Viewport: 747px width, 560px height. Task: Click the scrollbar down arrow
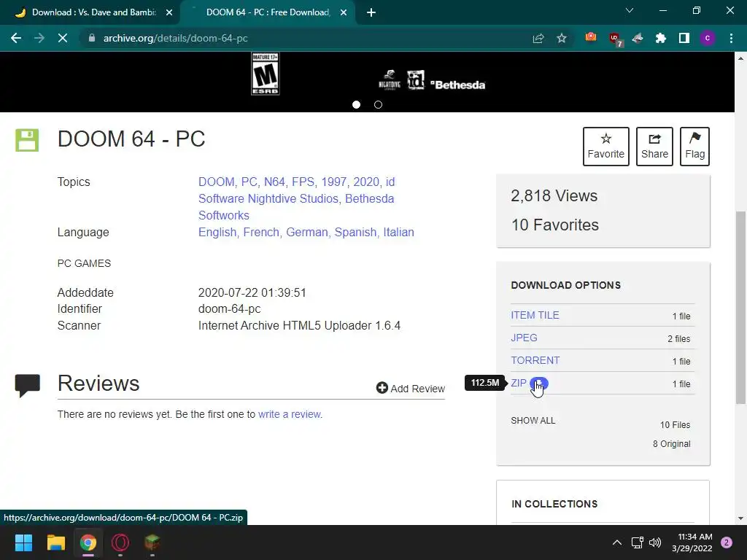741,518
